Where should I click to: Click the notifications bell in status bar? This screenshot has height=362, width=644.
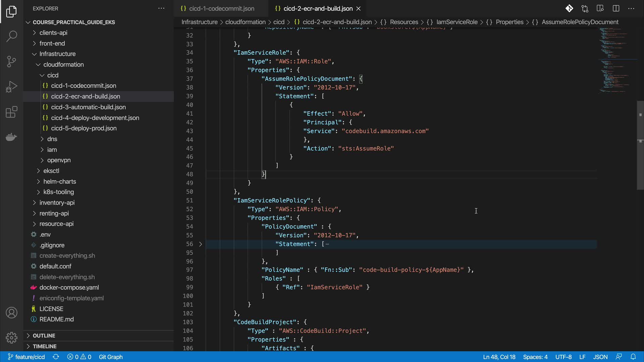(633, 357)
